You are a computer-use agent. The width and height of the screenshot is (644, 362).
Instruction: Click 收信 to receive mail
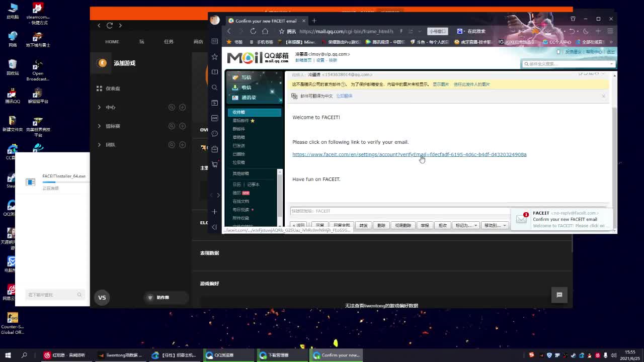tap(245, 87)
